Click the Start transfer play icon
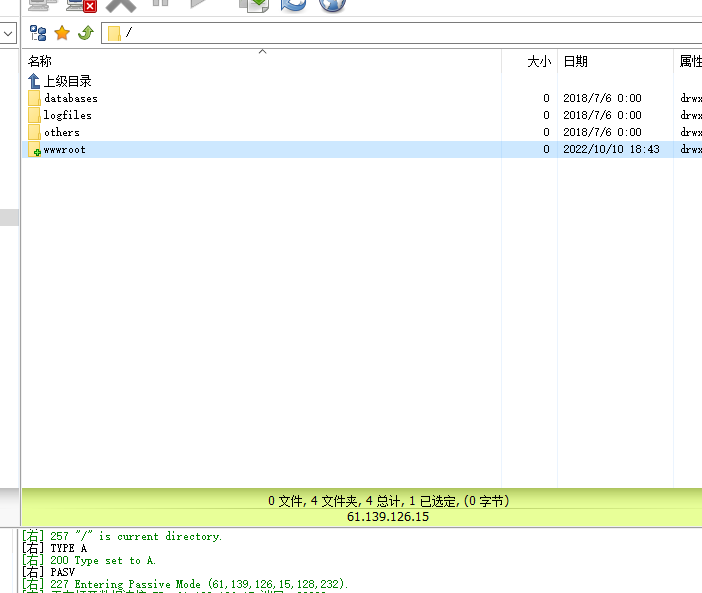702x593 pixels. 200,4
